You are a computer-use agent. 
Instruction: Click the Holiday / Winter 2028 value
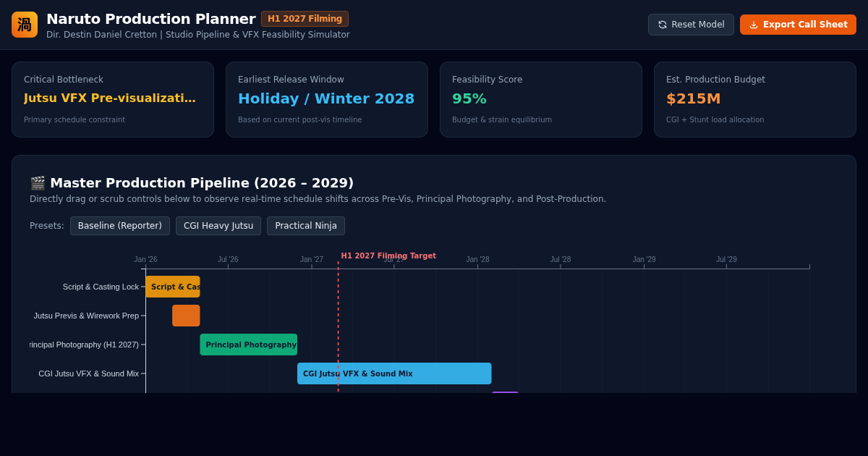326,98
